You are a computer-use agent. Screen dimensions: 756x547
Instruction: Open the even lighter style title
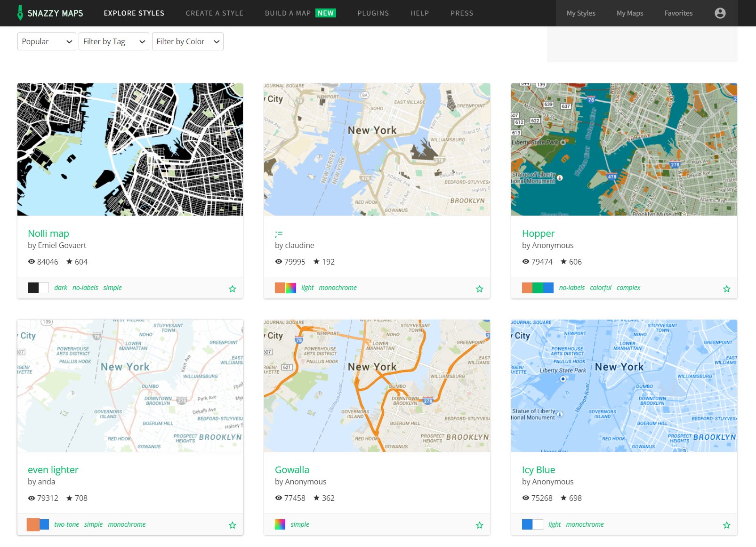pyautogui.click(x=53, y=470)
